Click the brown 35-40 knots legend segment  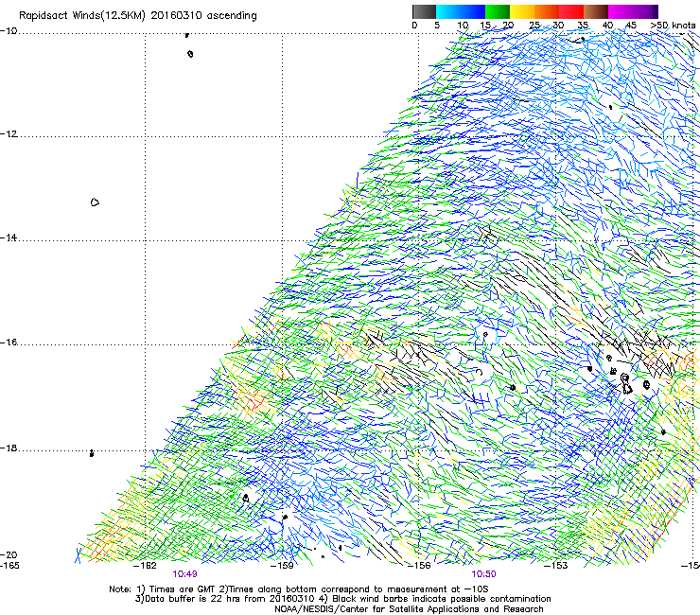pyautogui.click(x=596, y=11)
